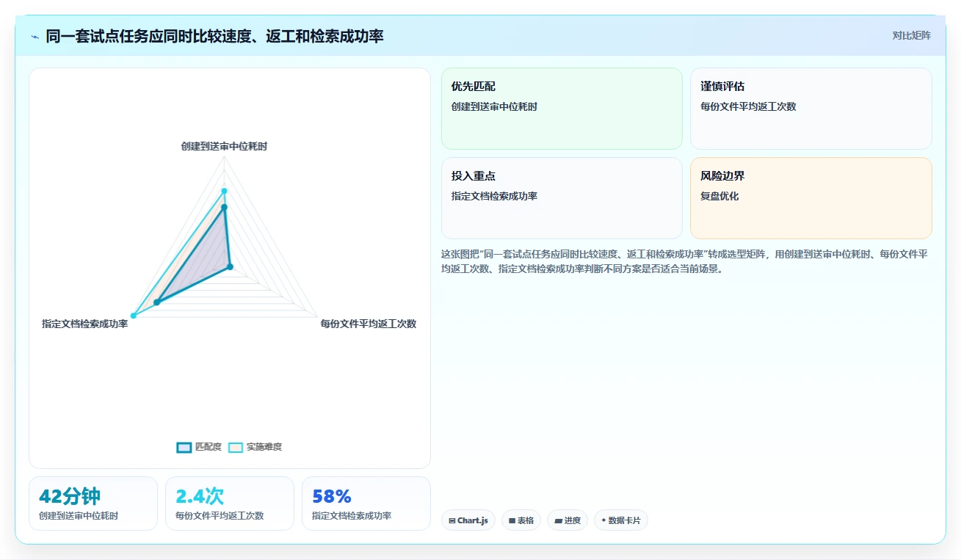Click the 实施难度 legend color box

coord(236,447)
